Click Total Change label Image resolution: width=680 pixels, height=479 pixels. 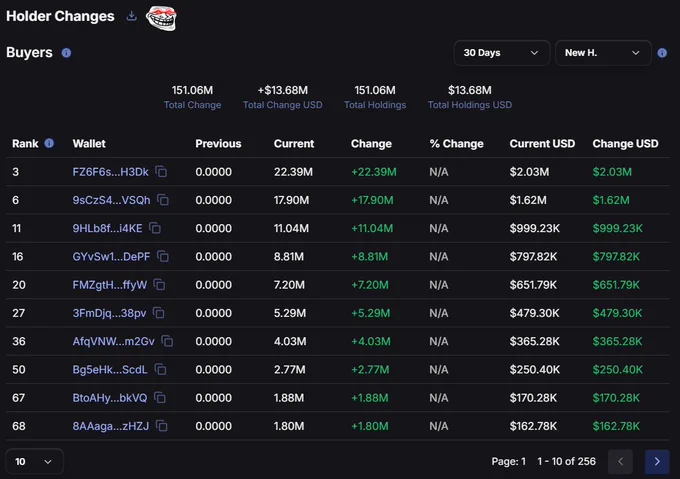tap(193, 105)
